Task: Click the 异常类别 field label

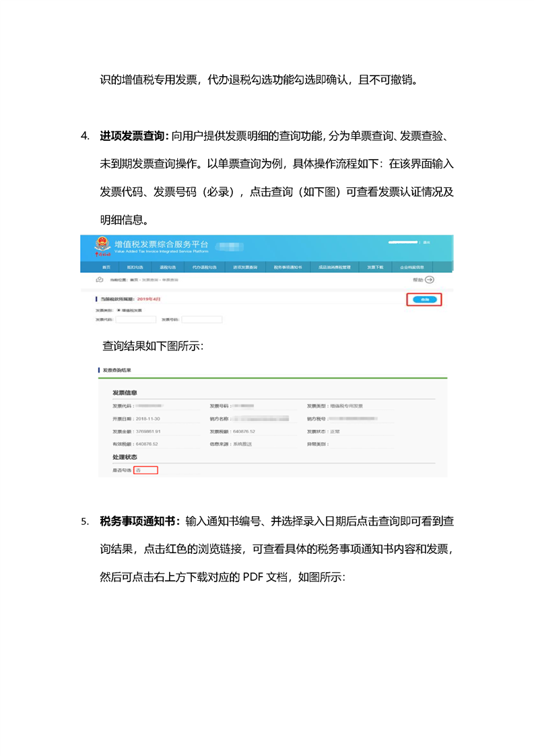Action: coord(318,444)
